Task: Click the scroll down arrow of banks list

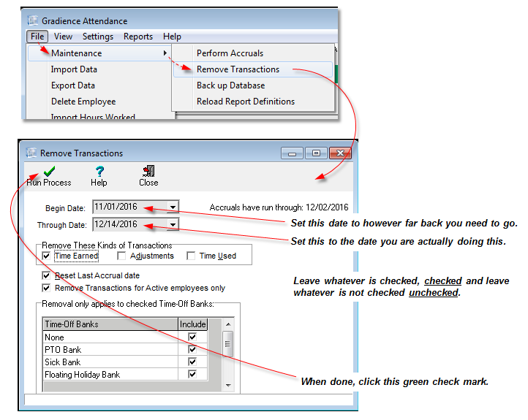Action: [228, 386]
